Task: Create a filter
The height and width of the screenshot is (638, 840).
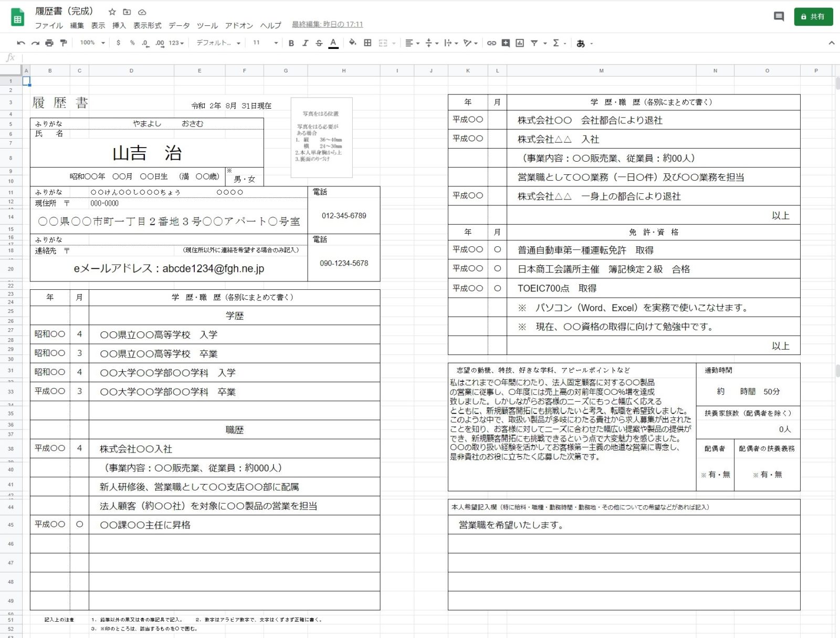Action: [534, 43]
